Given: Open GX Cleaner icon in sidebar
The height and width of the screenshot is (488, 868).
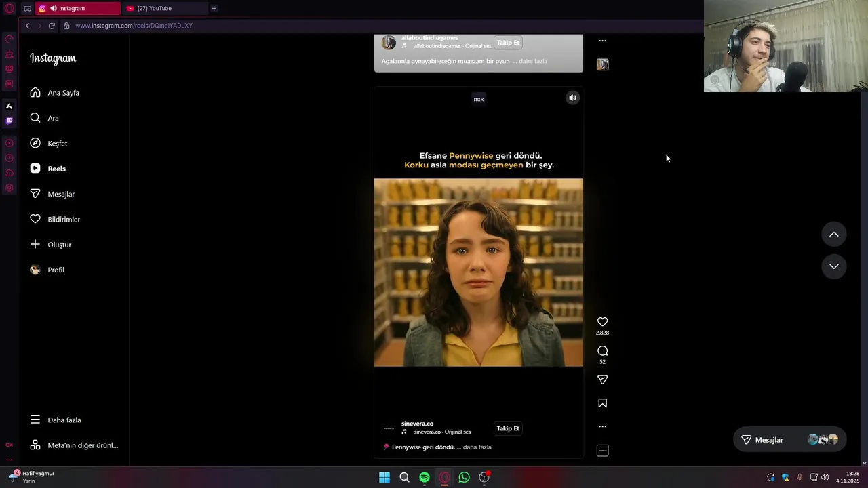Looking at the screenshot, I should click(9, 54).
